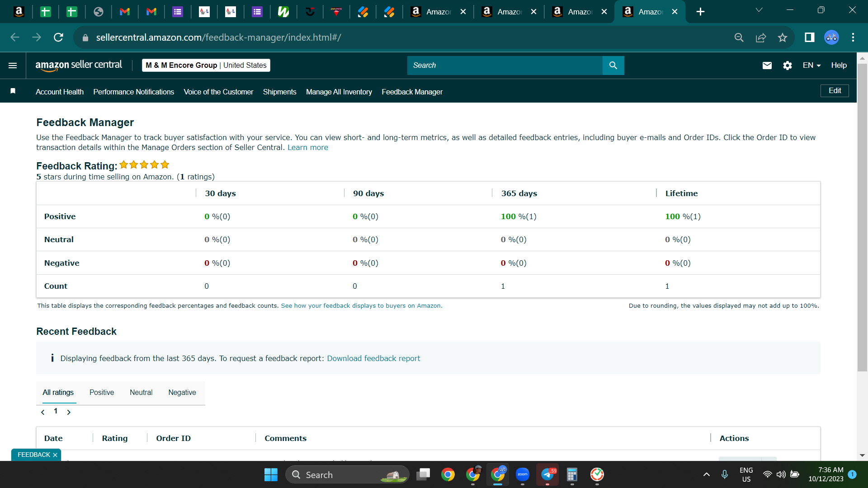Open Manage All Inventory
The image size is (868, 488).
pos(339,92)
